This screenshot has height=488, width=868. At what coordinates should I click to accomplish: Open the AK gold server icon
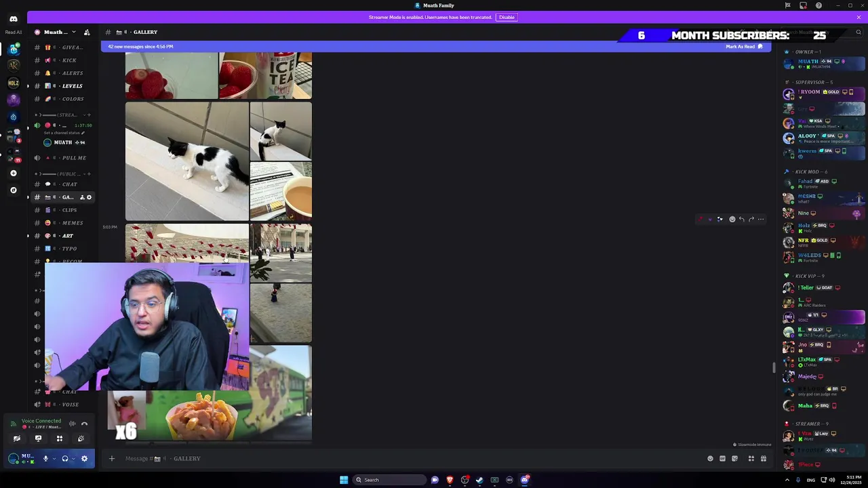click(13, 65)
